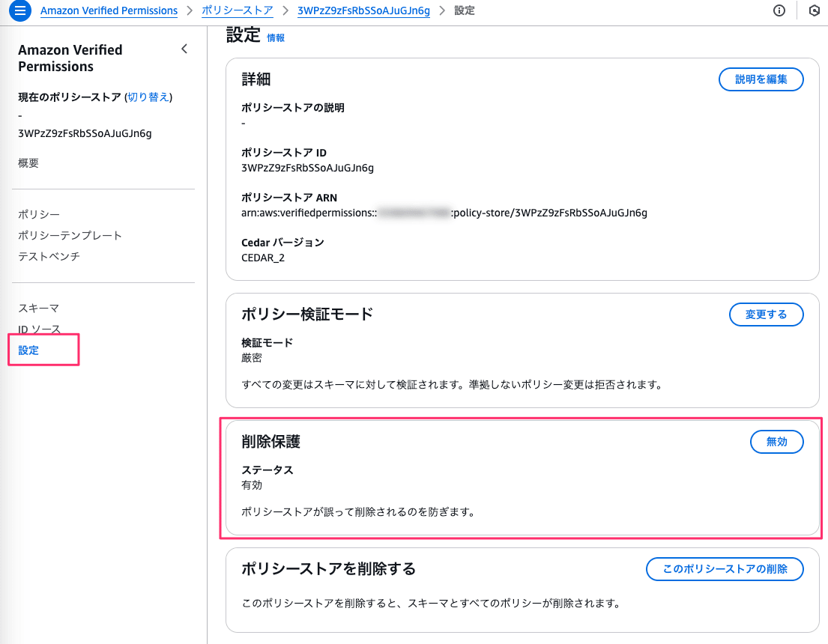Screen dimensions: 828x644
Task: Click the 無効 button in 削除保護
Action: click(777, 442)
